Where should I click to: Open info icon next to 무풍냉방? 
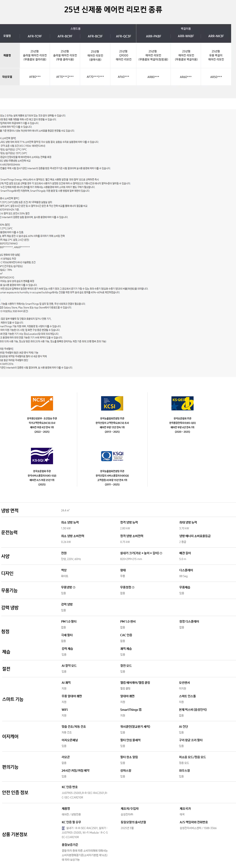(x=74, y=587)
